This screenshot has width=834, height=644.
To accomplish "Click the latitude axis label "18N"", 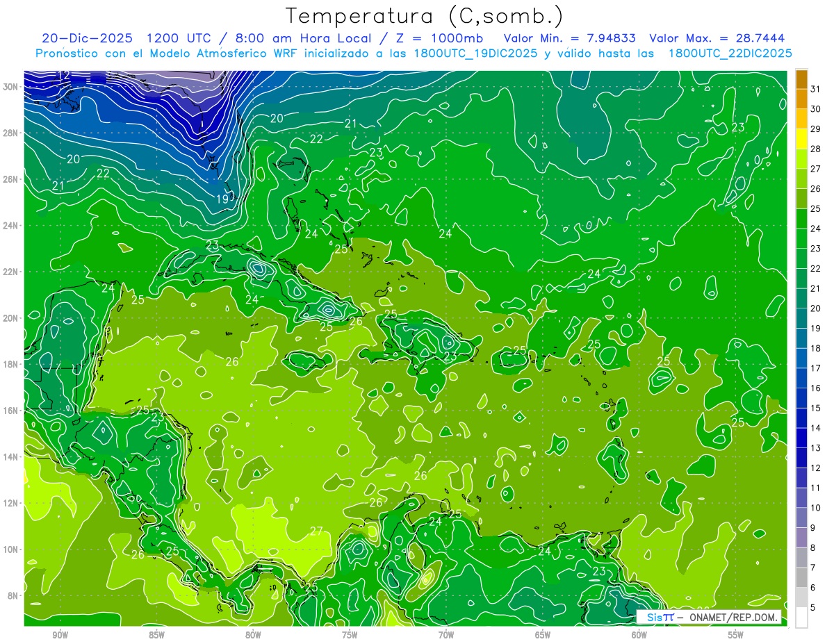I will 11,364.
